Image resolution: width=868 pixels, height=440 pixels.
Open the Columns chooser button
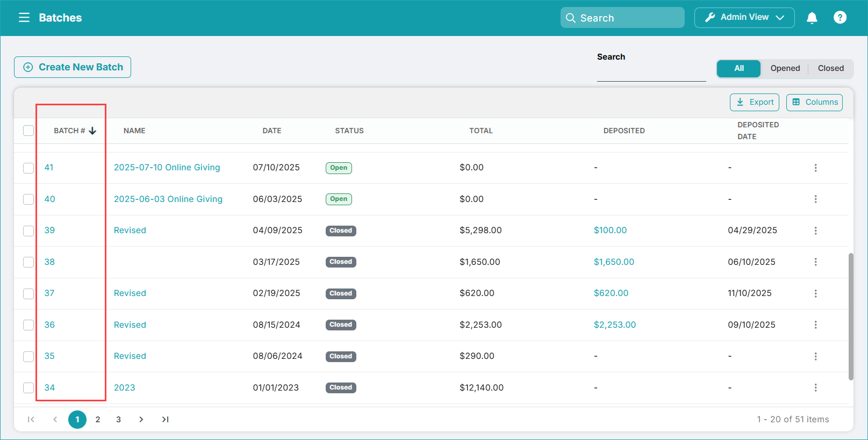pos(814,102)
